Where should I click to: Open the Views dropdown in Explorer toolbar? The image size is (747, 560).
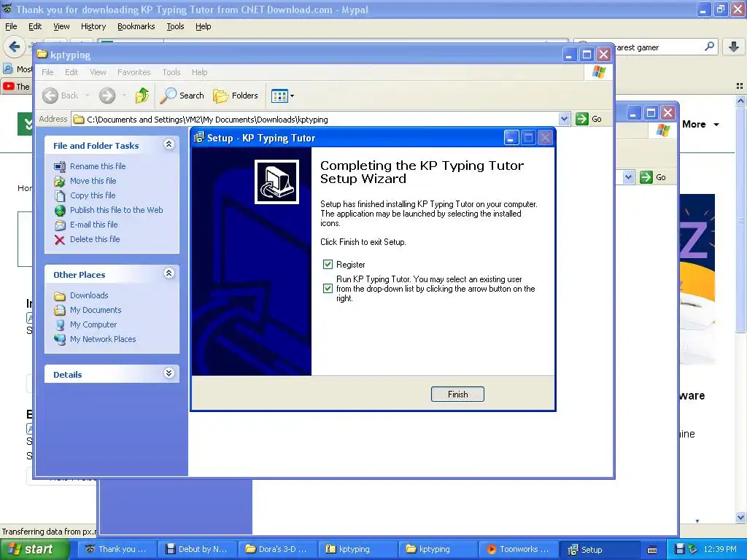282,96
